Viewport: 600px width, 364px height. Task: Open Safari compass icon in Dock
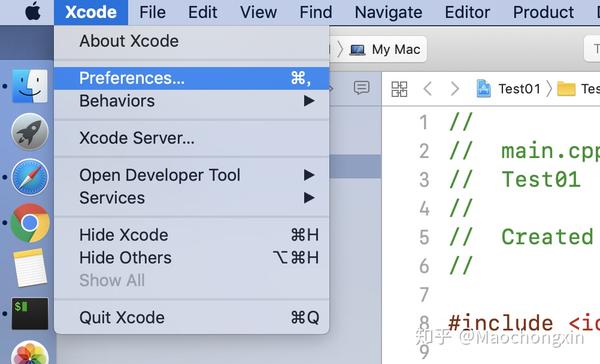click(x=30, y=177)
